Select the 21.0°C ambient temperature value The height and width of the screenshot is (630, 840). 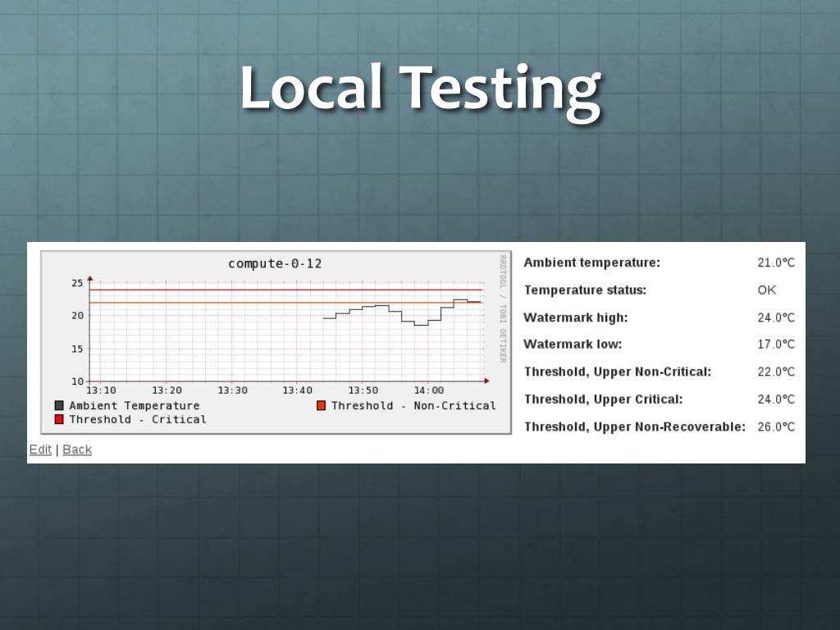[776, 262]
